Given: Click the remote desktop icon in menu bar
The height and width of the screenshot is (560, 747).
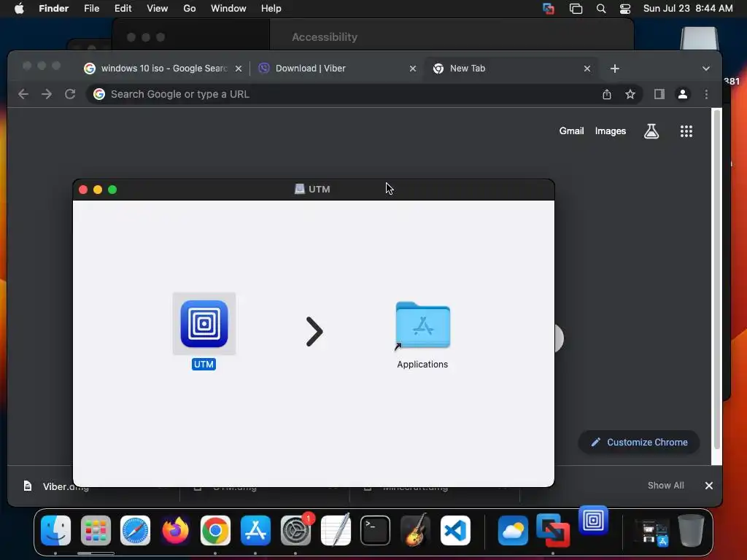Looking at the screenshot, I should (x=549, y=9).
